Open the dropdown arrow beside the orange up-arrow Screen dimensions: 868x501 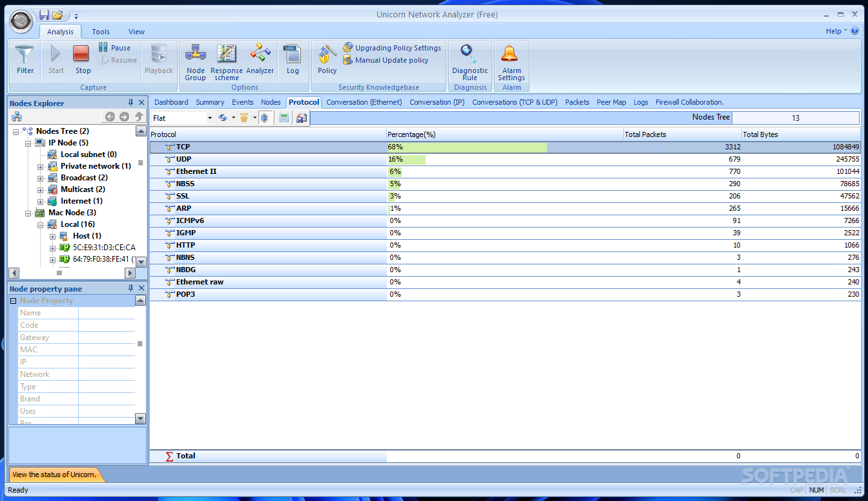[254, 118]
